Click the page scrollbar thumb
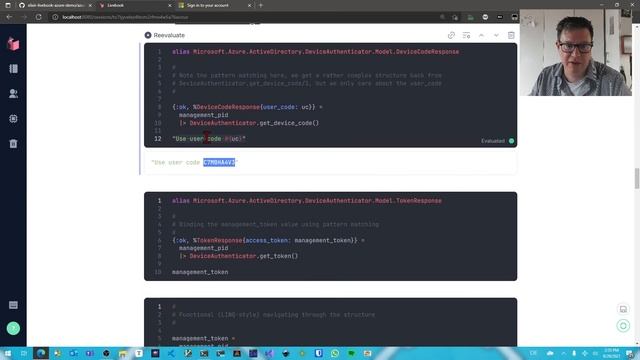The height and width of the screenshot is (360, 640). click(636, 178)
